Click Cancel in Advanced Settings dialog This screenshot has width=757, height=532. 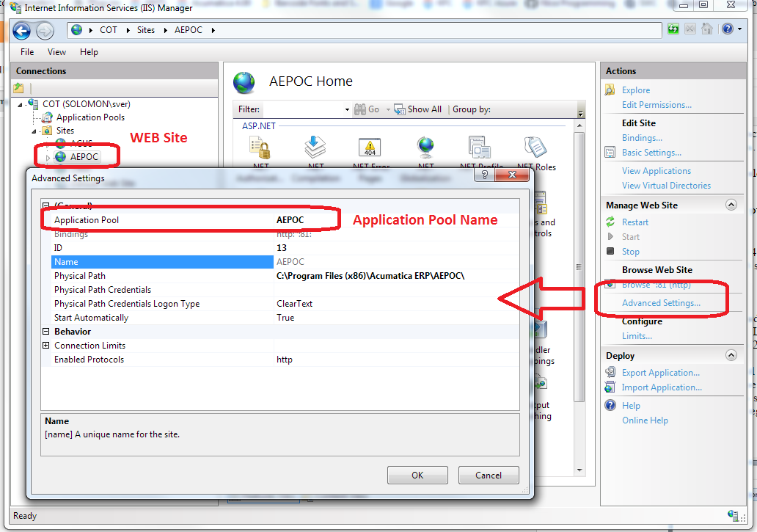tap(489, 475)
